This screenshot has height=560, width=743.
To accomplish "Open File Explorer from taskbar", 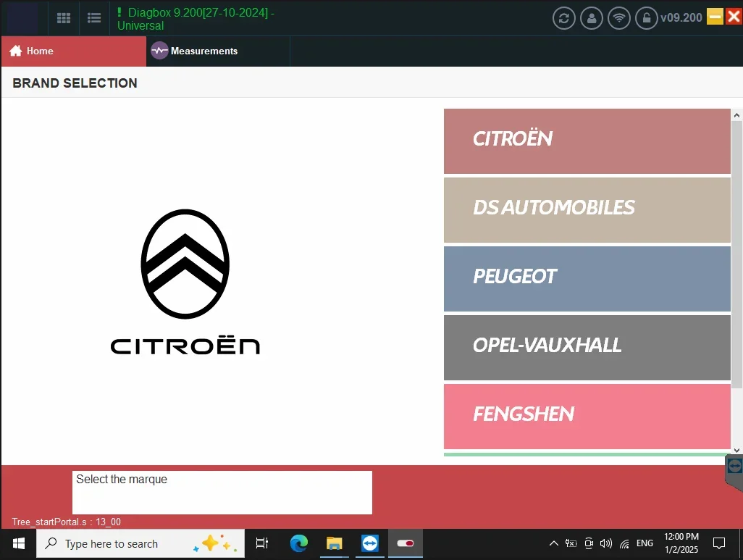I will pyautogui.click(x=334, y=543).
